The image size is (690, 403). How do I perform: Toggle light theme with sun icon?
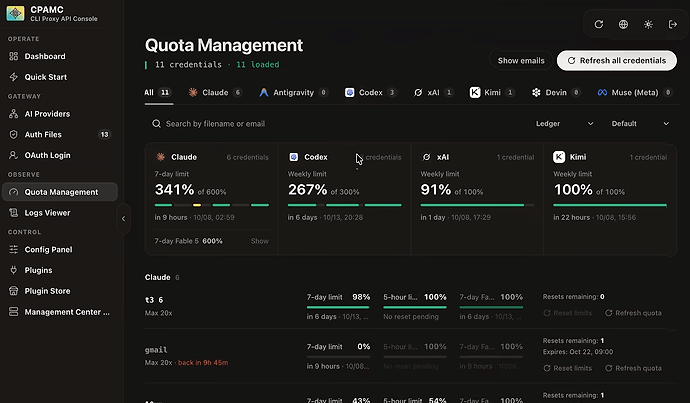[x=648, y=24]
